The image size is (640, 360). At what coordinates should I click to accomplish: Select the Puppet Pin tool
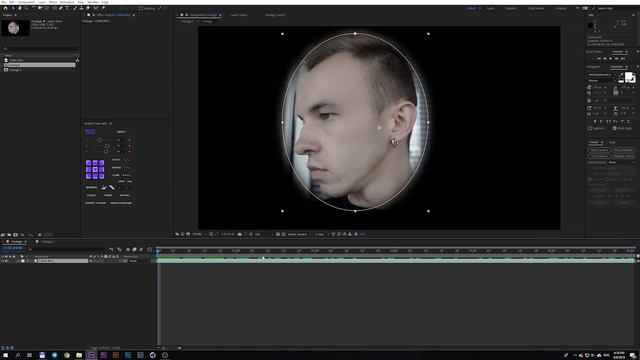pyautogui.click(x=103, y=8)
